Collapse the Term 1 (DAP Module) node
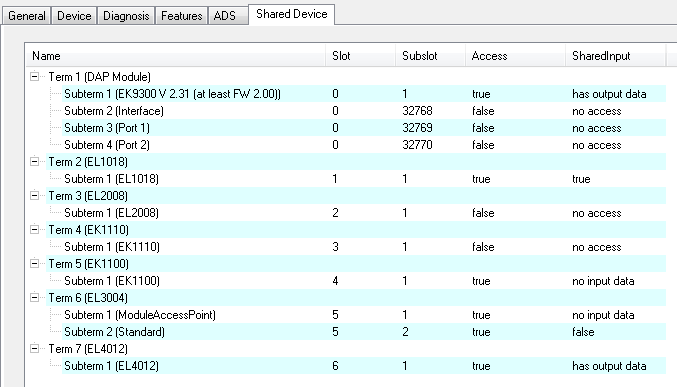Screen dimensions: 677x387 click(34, 76)
